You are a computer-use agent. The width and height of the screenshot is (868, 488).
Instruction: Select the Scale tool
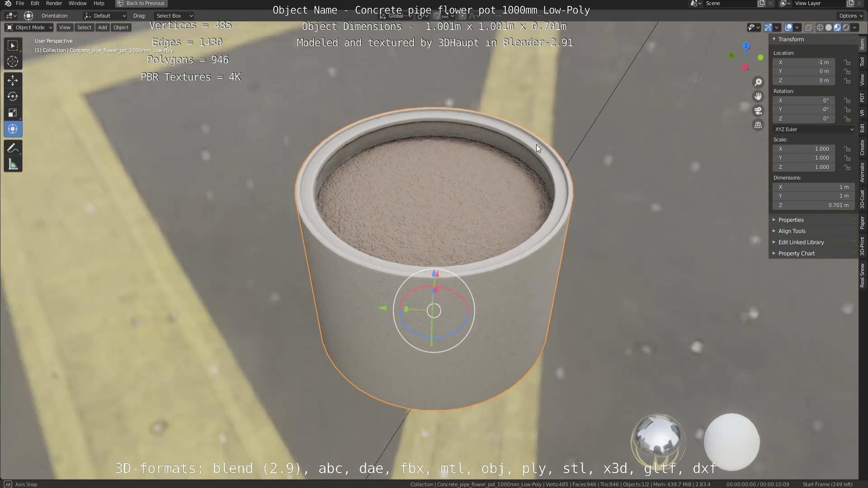click(x=13, y=113)
